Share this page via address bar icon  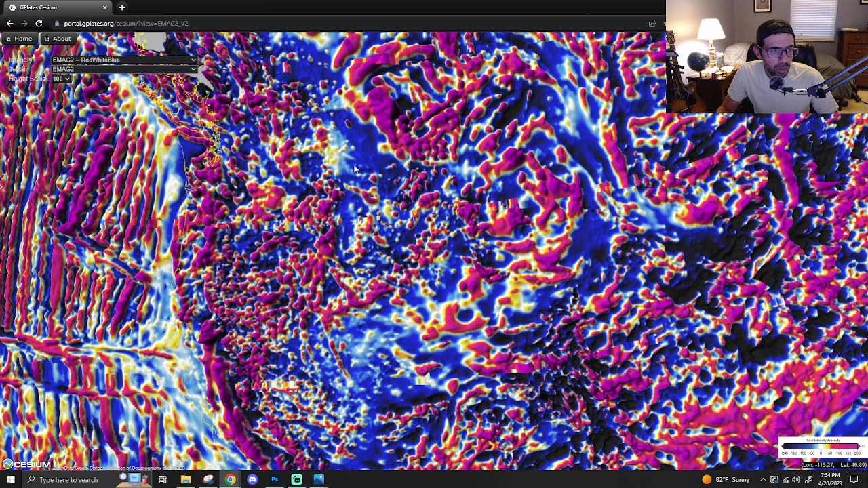652,24
